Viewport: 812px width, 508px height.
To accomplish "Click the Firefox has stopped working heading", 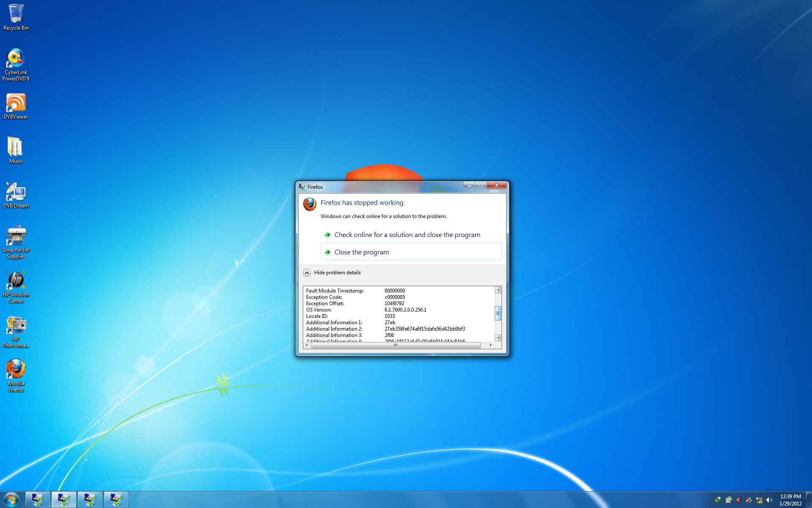I will (x=362, y=203).
